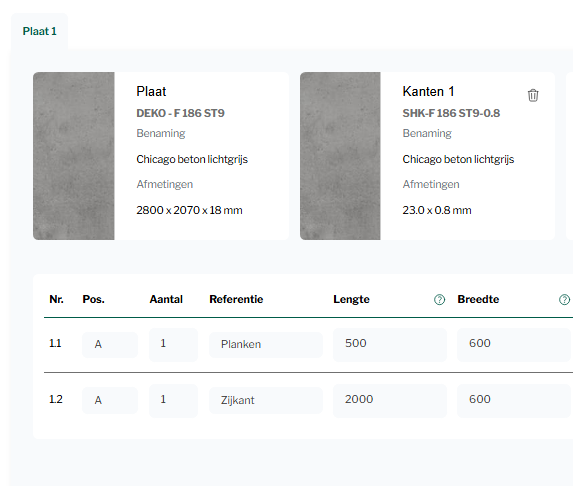Image resolution: width=573 pixels, height=486 pixels.
Task: Open the Lengte help question mark icon
Action: (x=439, y=300)
